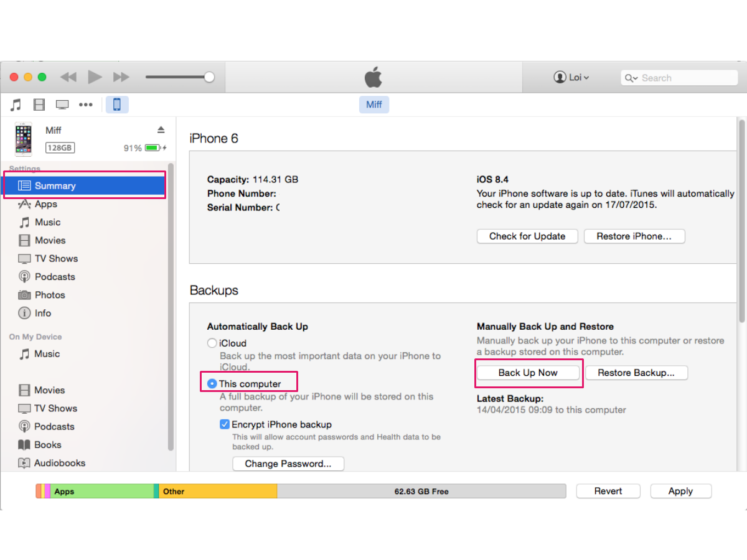
Task: Adjust the volume slider knob
Action: tap(209, 77)
